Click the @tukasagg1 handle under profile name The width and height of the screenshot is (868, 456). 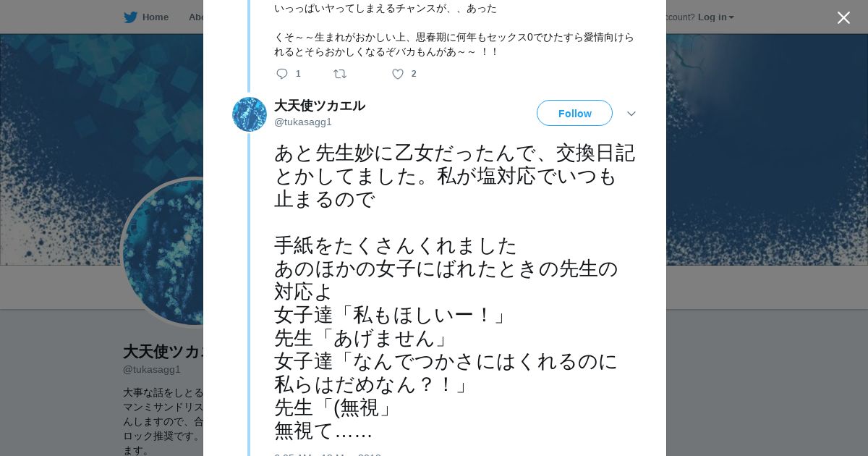click(152, 369)
